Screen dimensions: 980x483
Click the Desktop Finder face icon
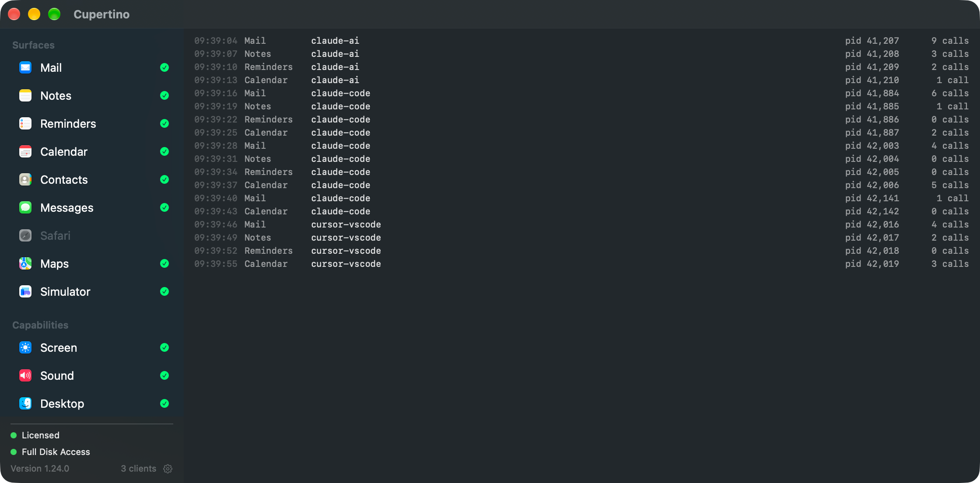(25, 403)
